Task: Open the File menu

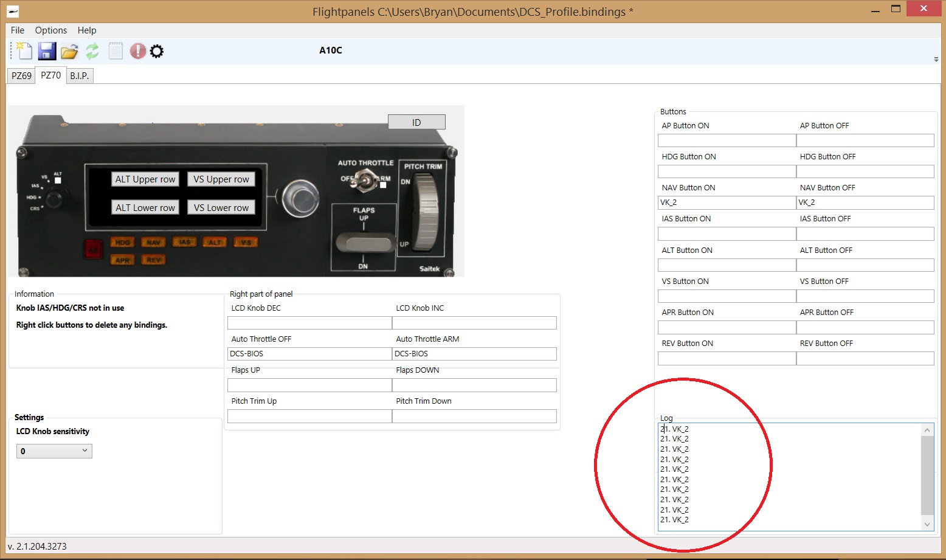Action: pyautogui.click(x=18, y=30)
